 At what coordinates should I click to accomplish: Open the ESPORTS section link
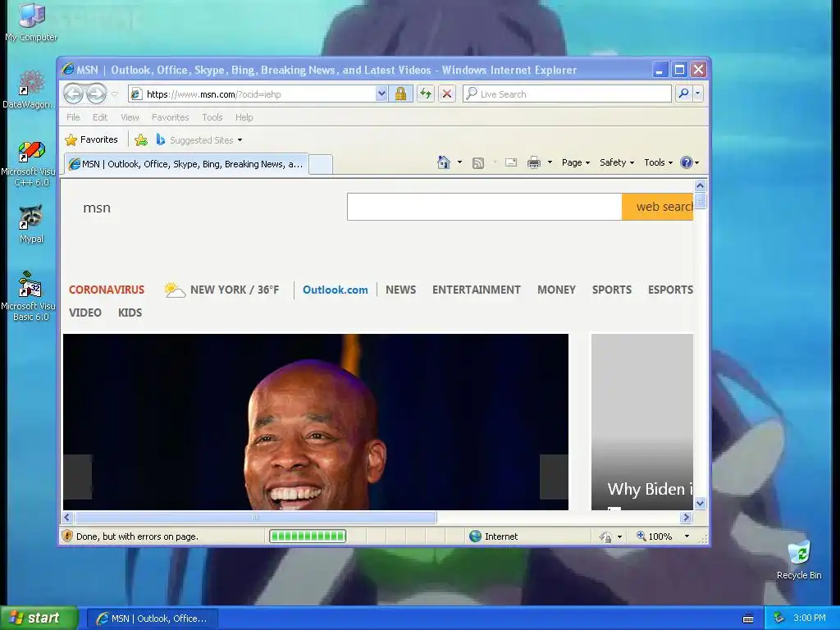pos(670,290)
